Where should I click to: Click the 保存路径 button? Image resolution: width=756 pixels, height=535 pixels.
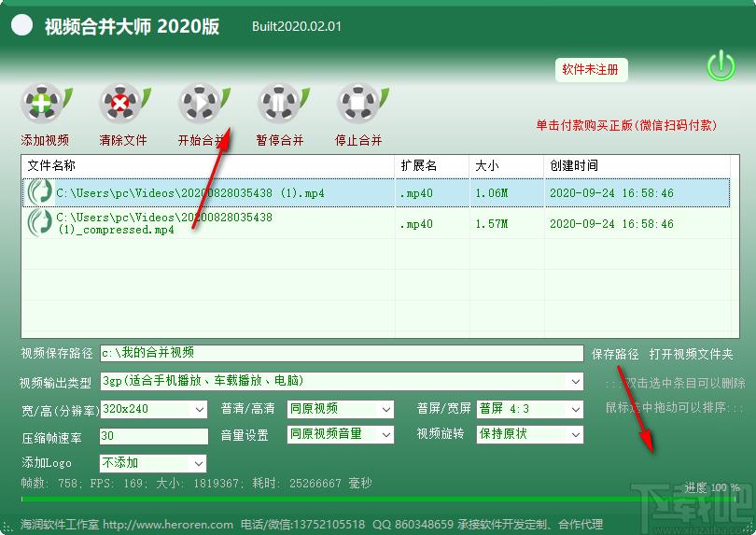tap(615, 354)
